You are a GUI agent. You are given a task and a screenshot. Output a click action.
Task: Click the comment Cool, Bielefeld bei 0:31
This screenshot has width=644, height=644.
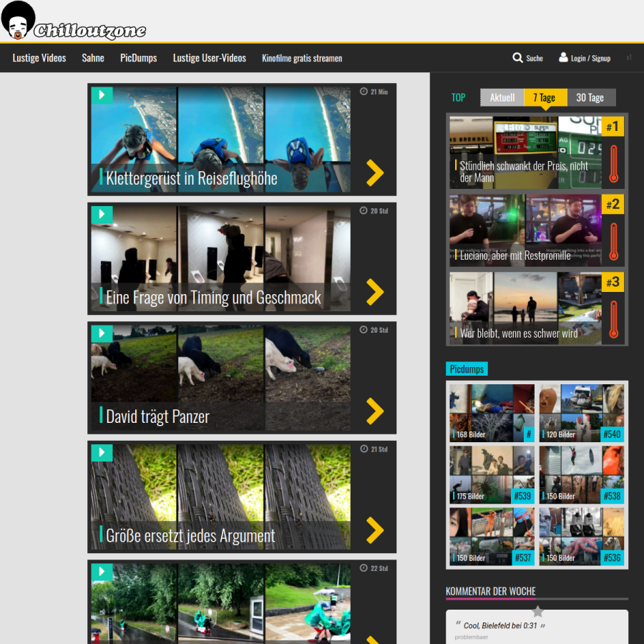coord(500,625)
